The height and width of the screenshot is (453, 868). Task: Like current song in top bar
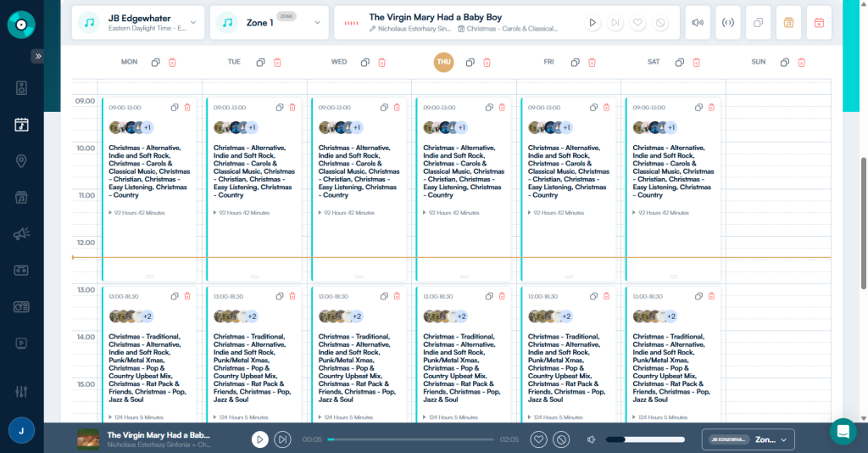637,23
